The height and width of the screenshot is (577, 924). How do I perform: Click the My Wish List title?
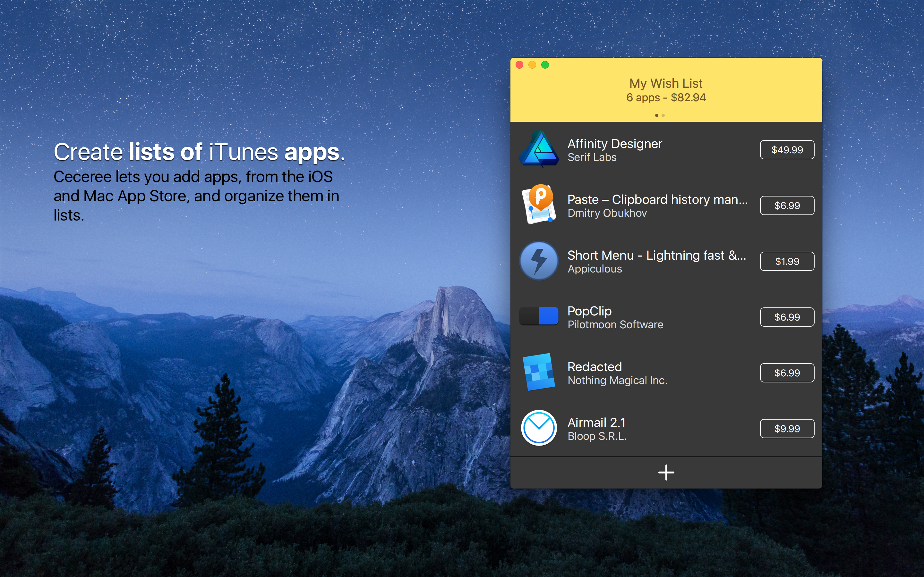[665, 83]
